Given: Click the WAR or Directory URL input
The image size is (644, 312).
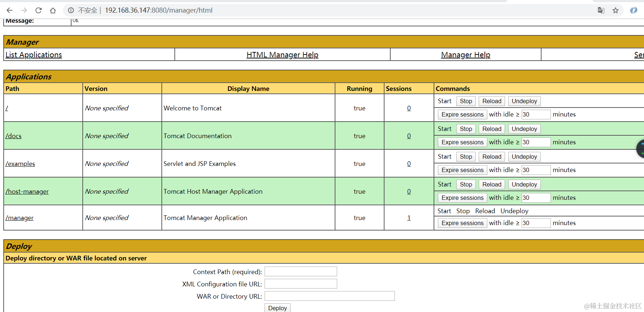Looking at the screenshot, I should 330,296.
